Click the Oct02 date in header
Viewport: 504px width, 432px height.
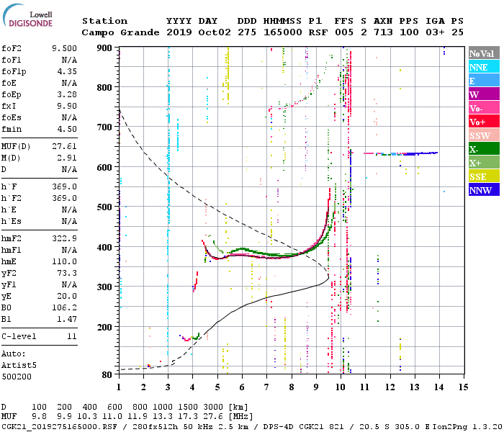point(215,32)
